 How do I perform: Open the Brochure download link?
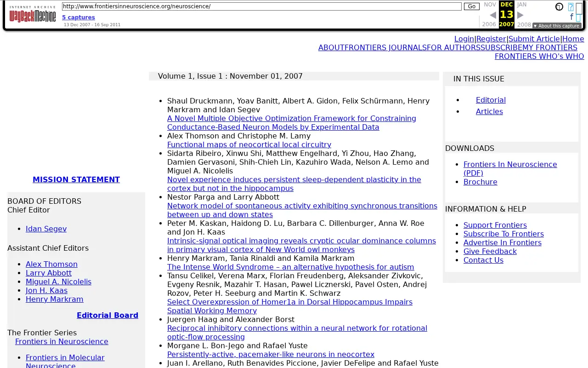tap(480, 182)
